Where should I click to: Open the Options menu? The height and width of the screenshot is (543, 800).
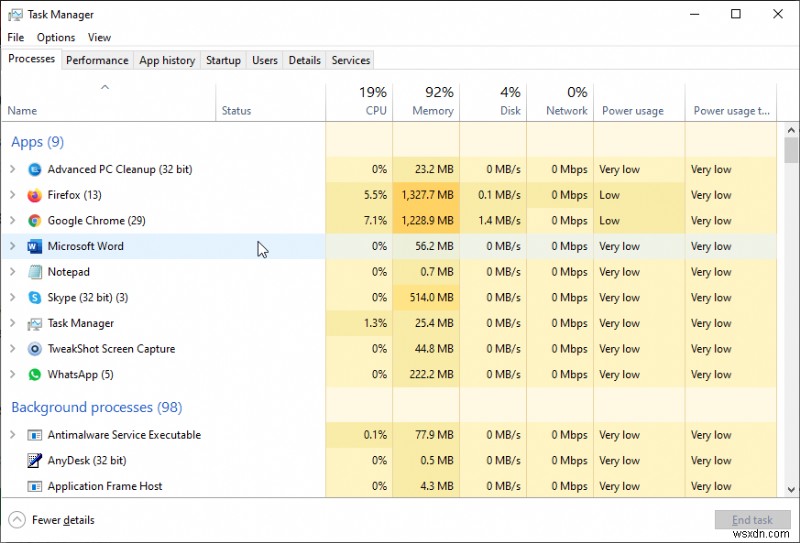(56, 37)
